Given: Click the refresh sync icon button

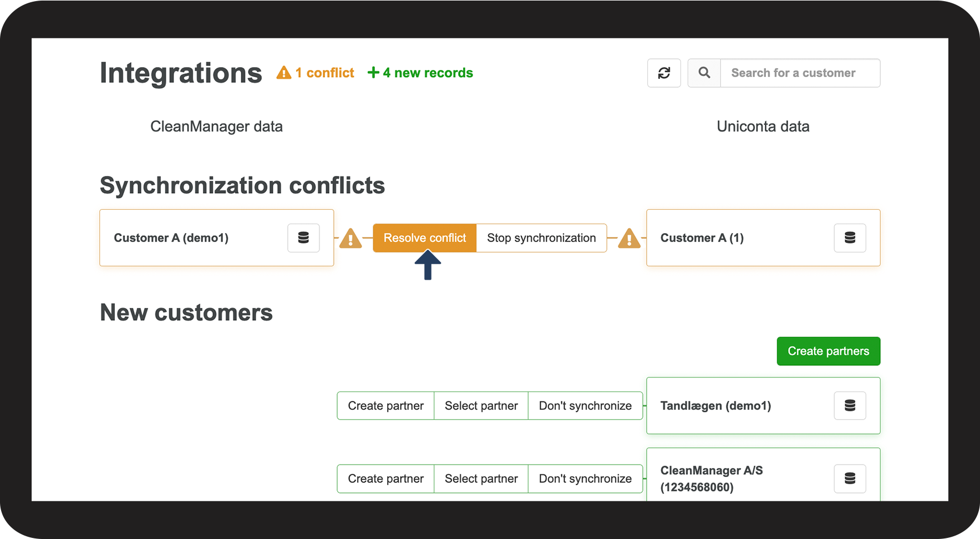Looking at the screenshot, I should tap(664, 73).
